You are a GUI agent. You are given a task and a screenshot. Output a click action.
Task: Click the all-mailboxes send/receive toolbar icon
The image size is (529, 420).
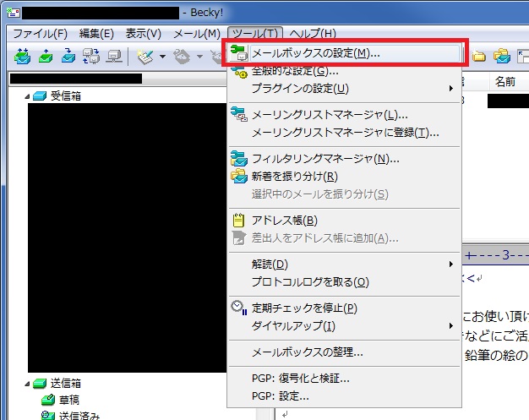click(91, 56)
